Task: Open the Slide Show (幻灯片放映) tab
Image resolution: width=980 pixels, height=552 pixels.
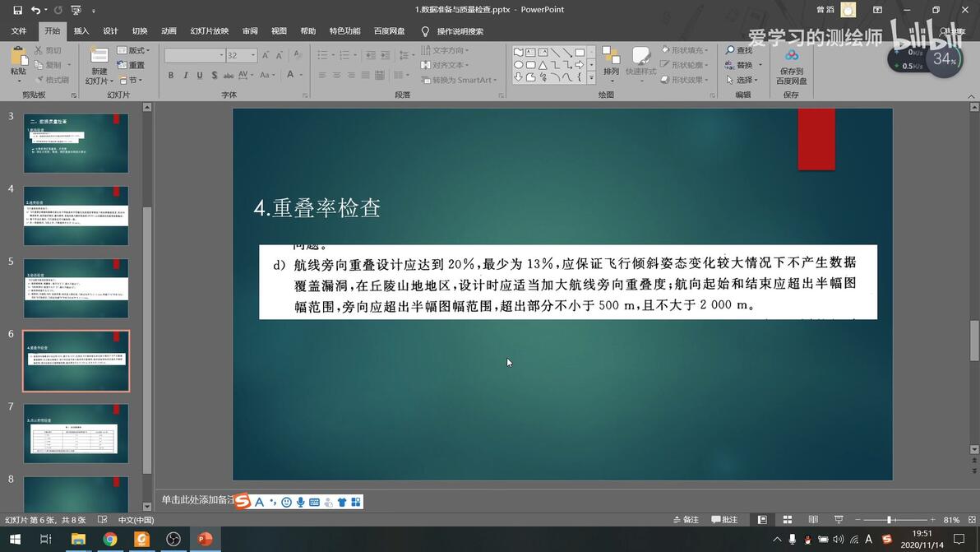Action: (210, 30)
